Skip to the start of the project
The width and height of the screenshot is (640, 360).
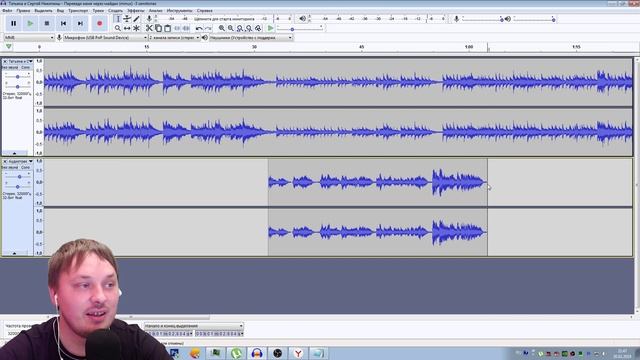64,24
